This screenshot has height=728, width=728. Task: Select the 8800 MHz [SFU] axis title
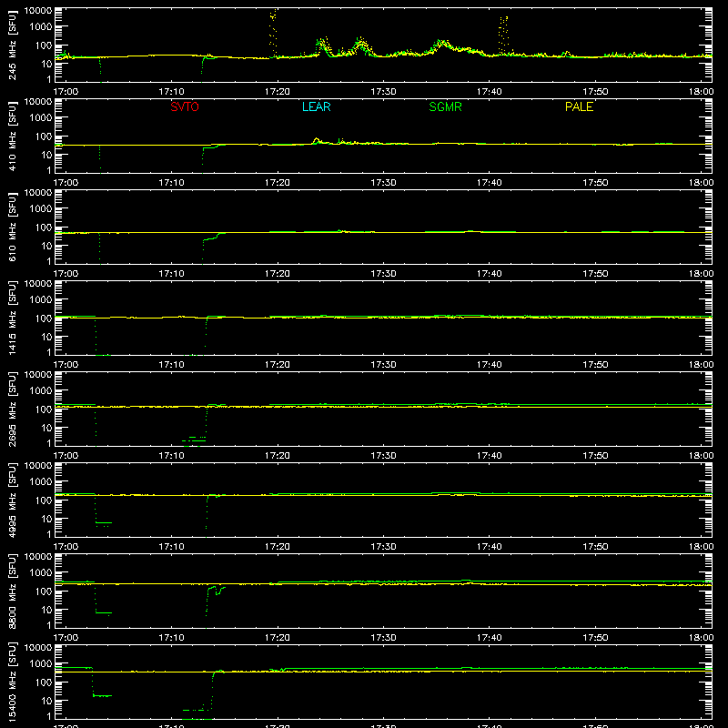(x=13, y=591)
